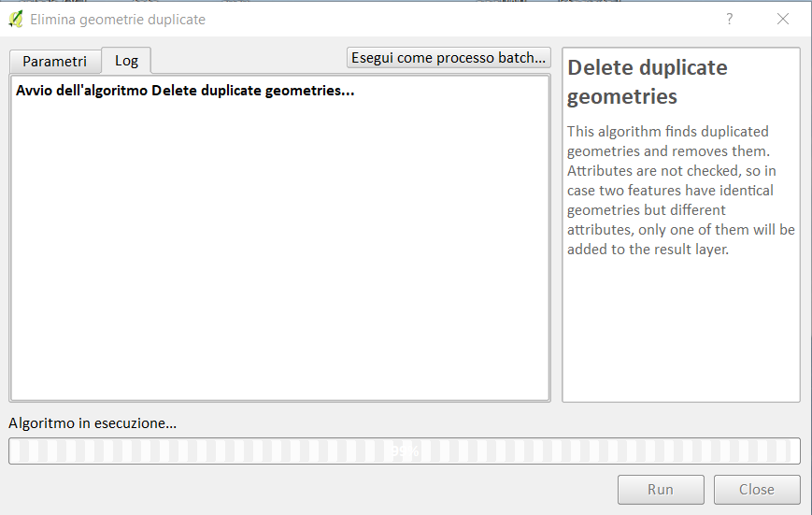The height and width of the screenshot is (515, 812).
Task: Click the algorithm progress bar
Action: tap(405, 451)
